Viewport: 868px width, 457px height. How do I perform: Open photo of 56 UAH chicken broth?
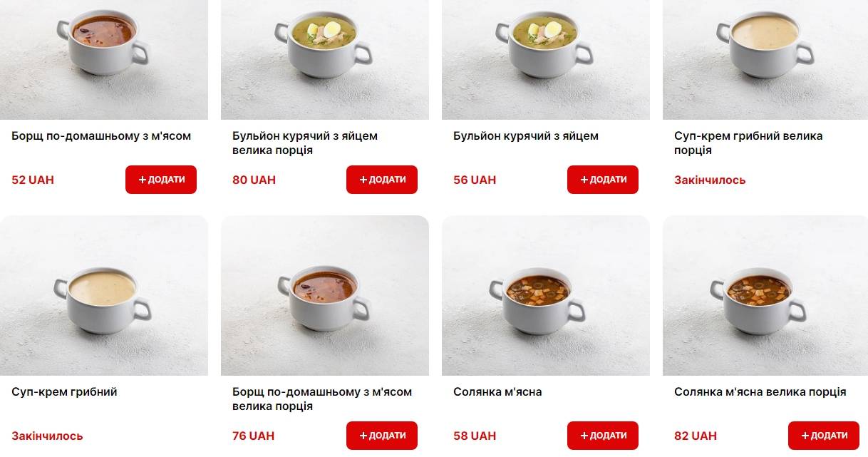[546, 60]
